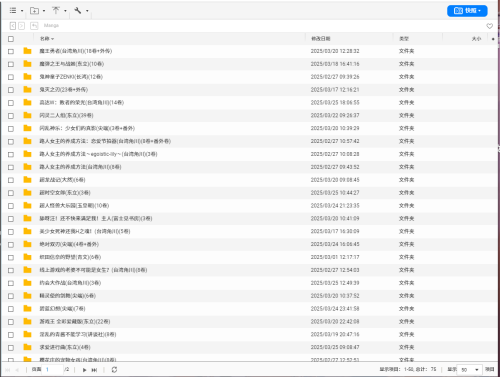Click the date 2025/03/20 10:39:29
Screen dimensions: 500x377
point(335,128)
